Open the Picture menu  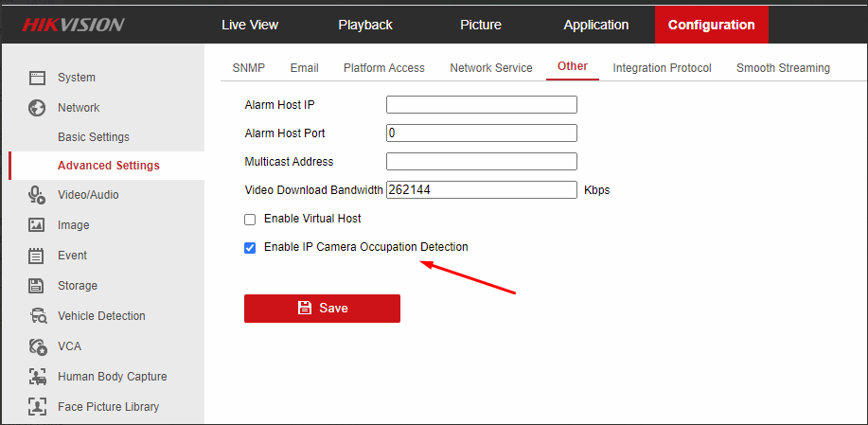pos(481,25)
